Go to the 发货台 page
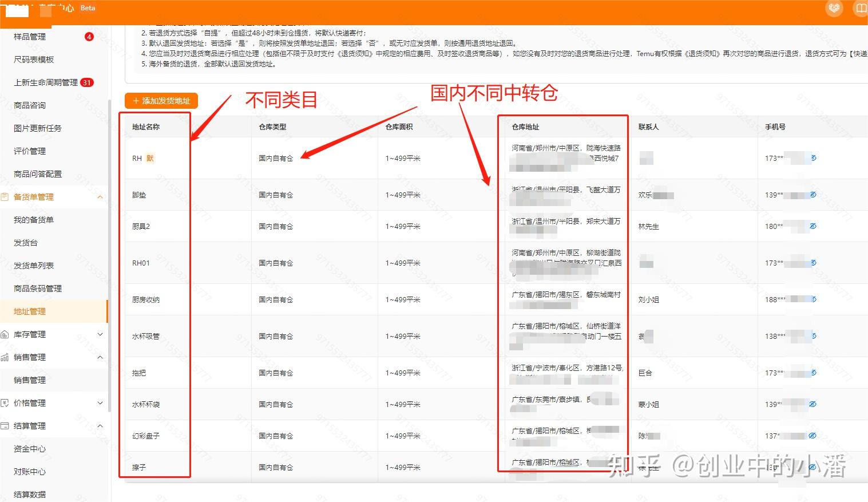This screenshot has height=502, width=868. click(x=26, y=243)
